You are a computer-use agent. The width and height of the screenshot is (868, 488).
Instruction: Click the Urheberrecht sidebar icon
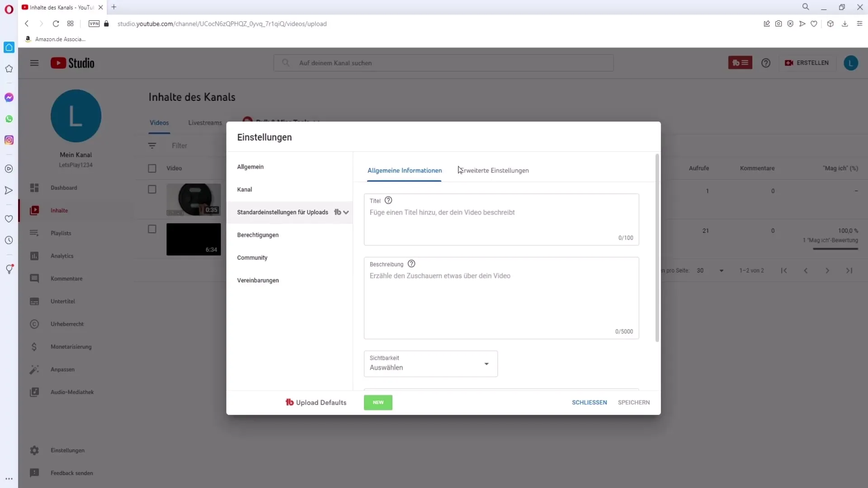point(34,324)
